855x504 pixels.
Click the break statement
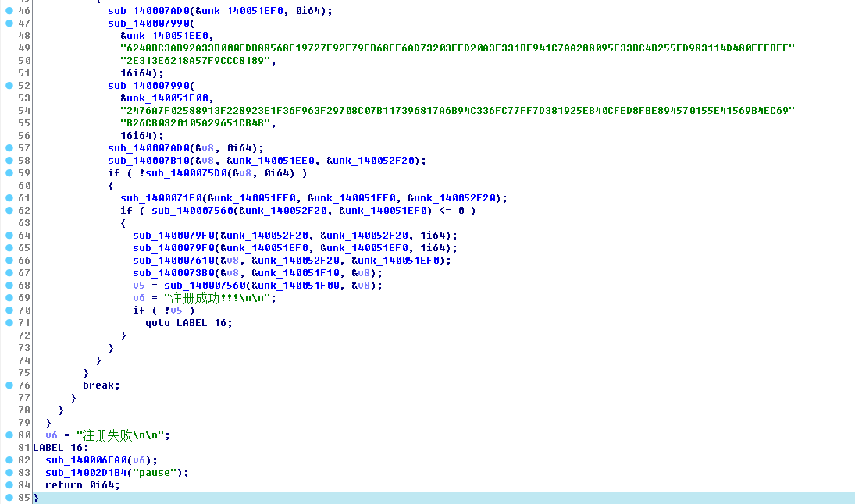102,385
